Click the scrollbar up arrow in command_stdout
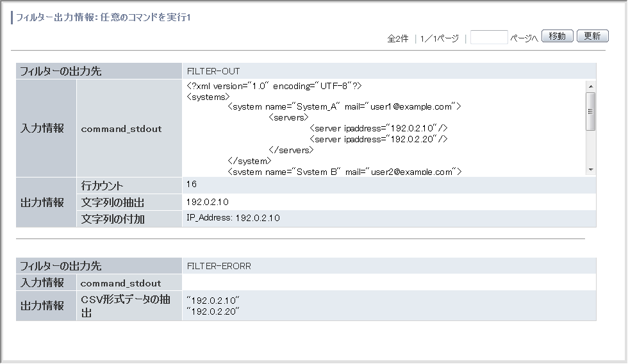628x364 pixels. (x=590, y=87)
